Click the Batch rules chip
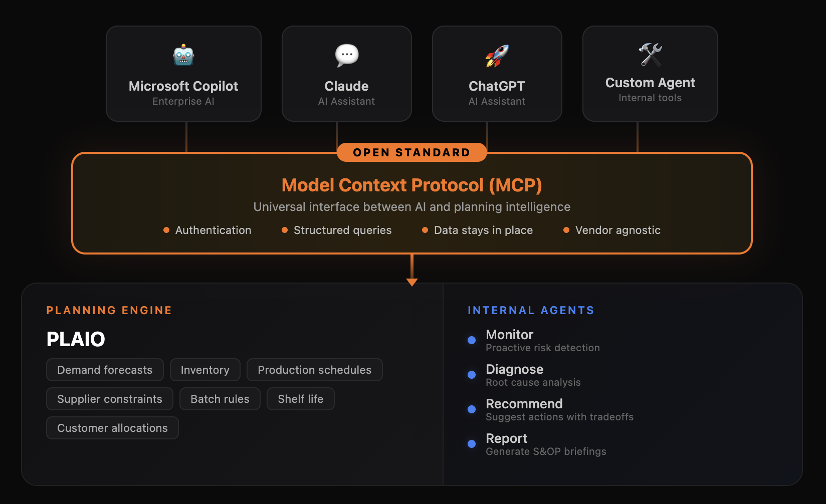The image size is (826, 504). tap(220, 399)
